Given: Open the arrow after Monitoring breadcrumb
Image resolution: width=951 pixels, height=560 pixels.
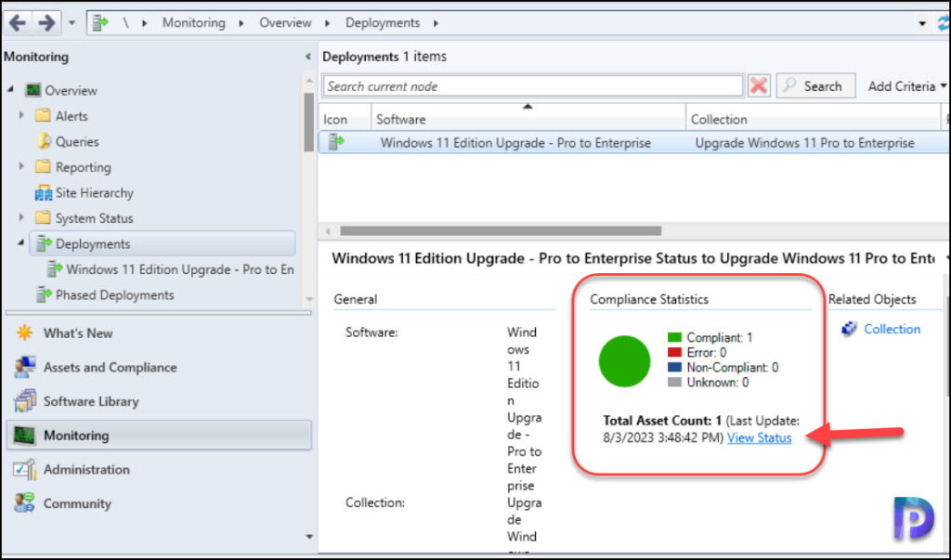Looking at the screenshot, I should click(241, 23).
